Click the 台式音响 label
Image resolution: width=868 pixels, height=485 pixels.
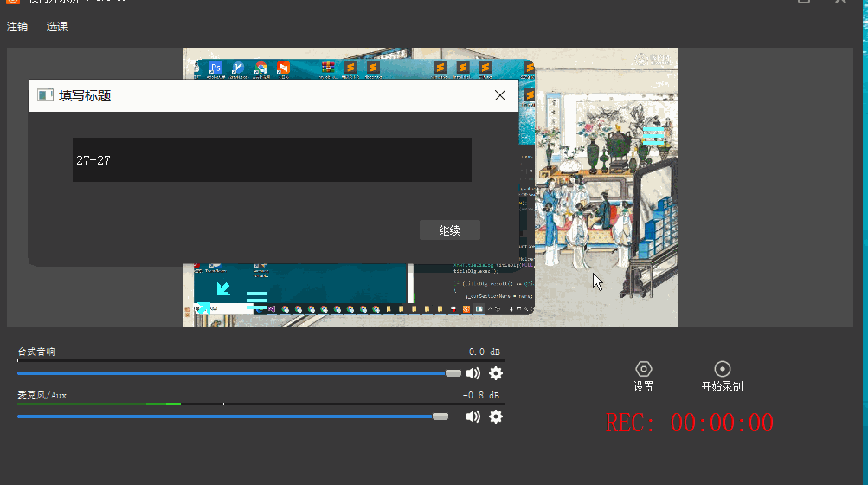click(36, 352)
